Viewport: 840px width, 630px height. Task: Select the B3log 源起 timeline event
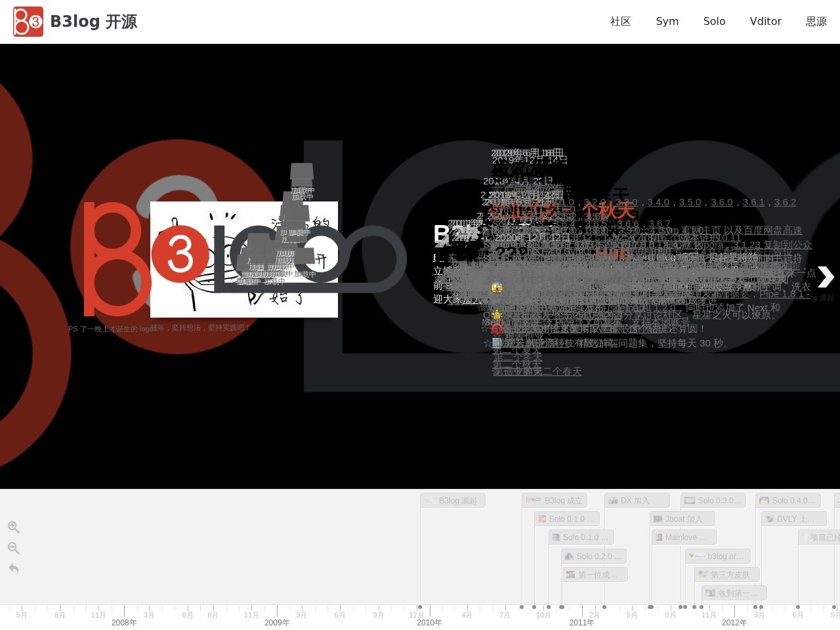(453, 501)
